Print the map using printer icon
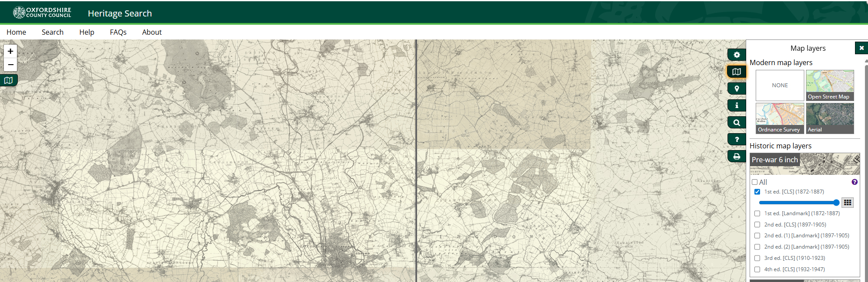Image resolution: width=868 pixels, height=282 pixels. pyautogui.click(x=737, y=156)
